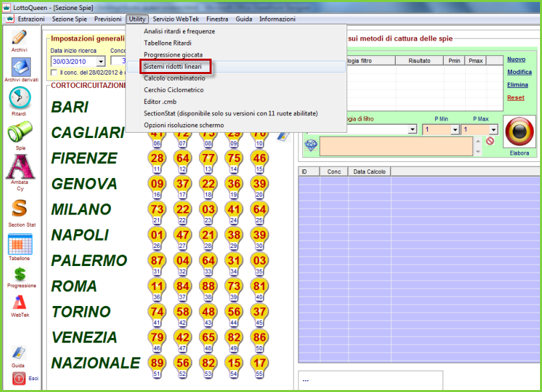Open the Informazioni menu
This screenshot has width=542, height=392.
click(x=277, y=19)
